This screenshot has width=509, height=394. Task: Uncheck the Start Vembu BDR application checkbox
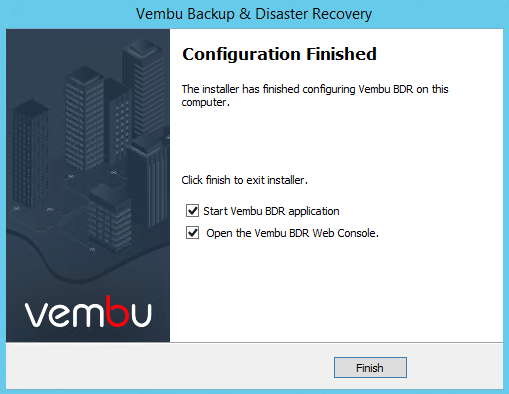192,211
